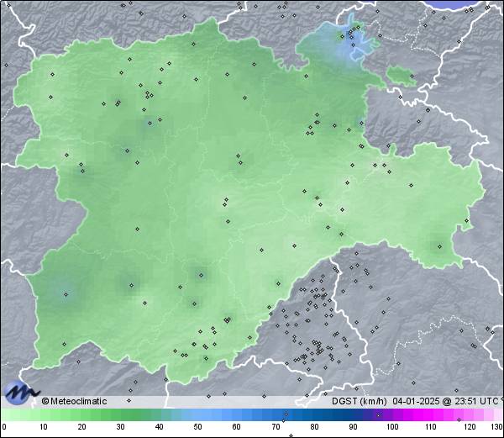
Task: Pick the light blue color above 50
Action: [x=198, y=414]
